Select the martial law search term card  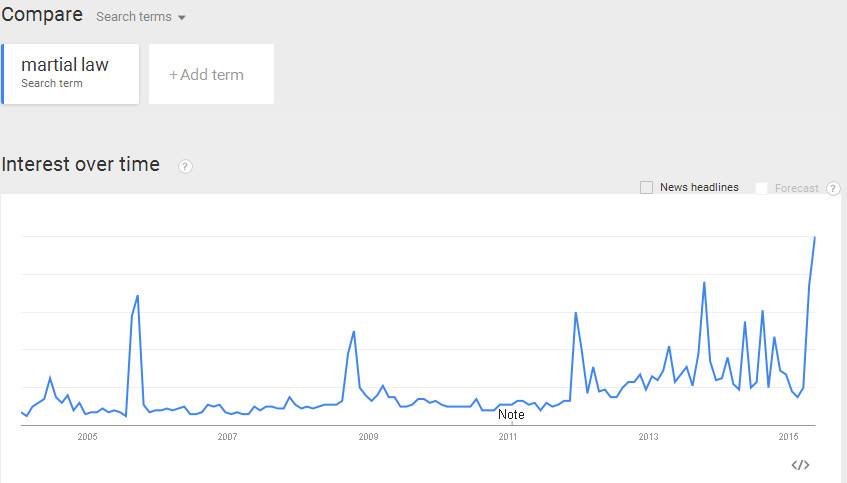[x=70, y=73]
